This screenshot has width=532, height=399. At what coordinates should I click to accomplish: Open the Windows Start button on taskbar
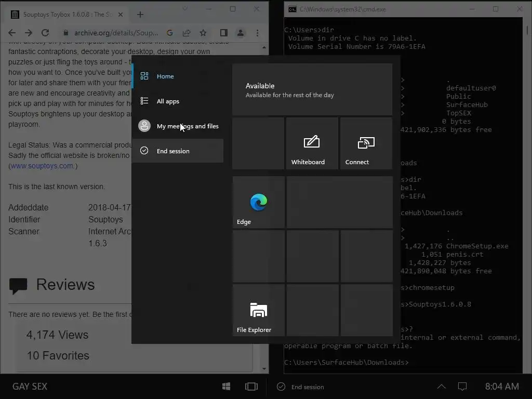(227, 387)
